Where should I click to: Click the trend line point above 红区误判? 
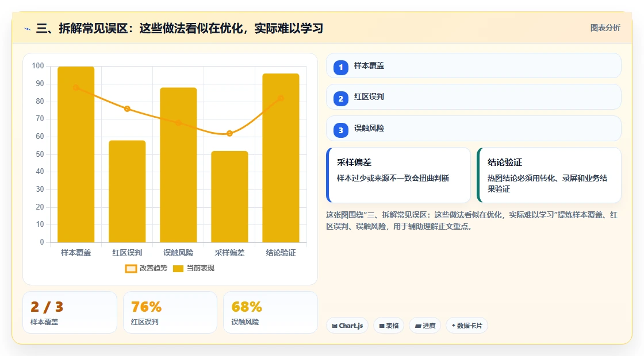(x=127, y=109)
